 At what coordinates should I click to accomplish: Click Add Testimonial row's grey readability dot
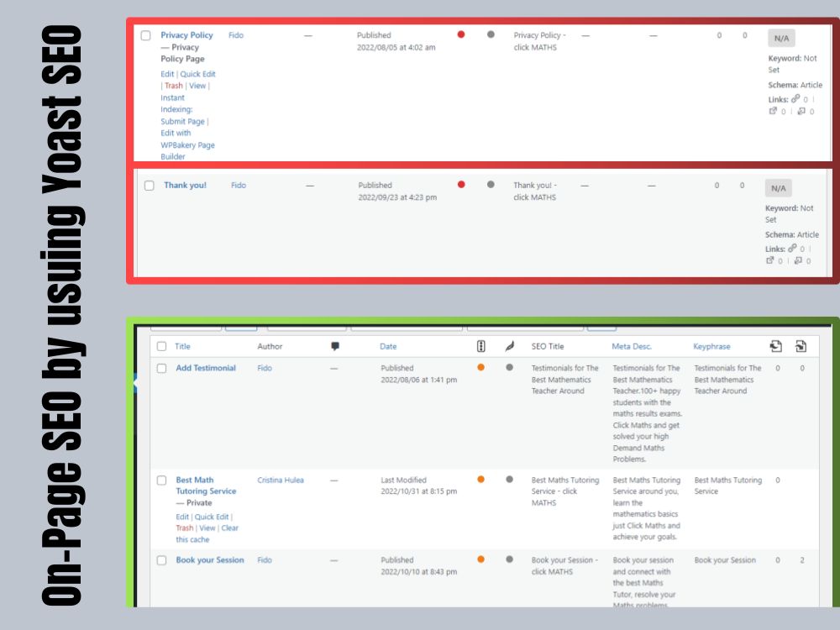point(510,367)
